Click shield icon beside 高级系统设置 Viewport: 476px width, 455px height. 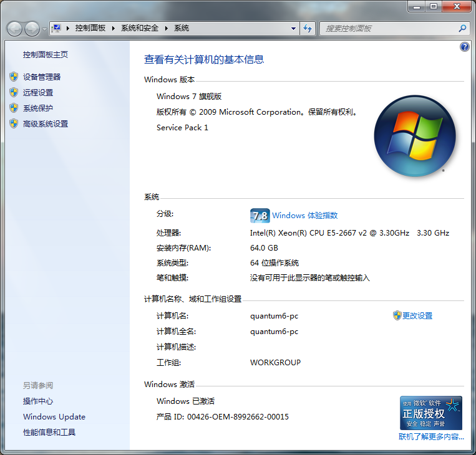click(x=14, y=123)
